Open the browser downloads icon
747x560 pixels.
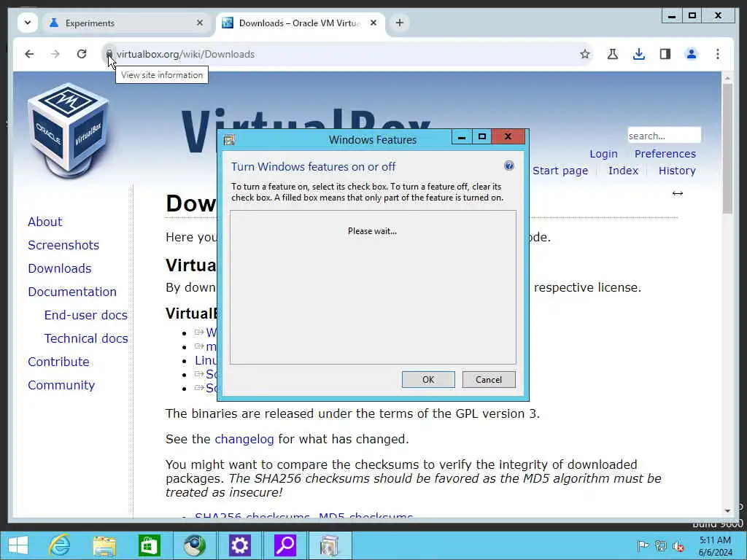tap(639, 54)
